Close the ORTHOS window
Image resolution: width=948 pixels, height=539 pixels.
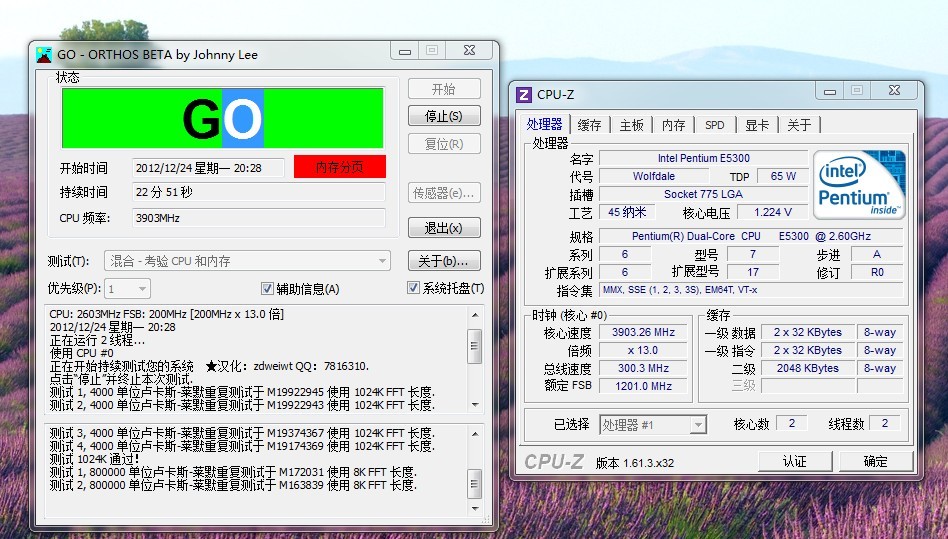(470, 51)
